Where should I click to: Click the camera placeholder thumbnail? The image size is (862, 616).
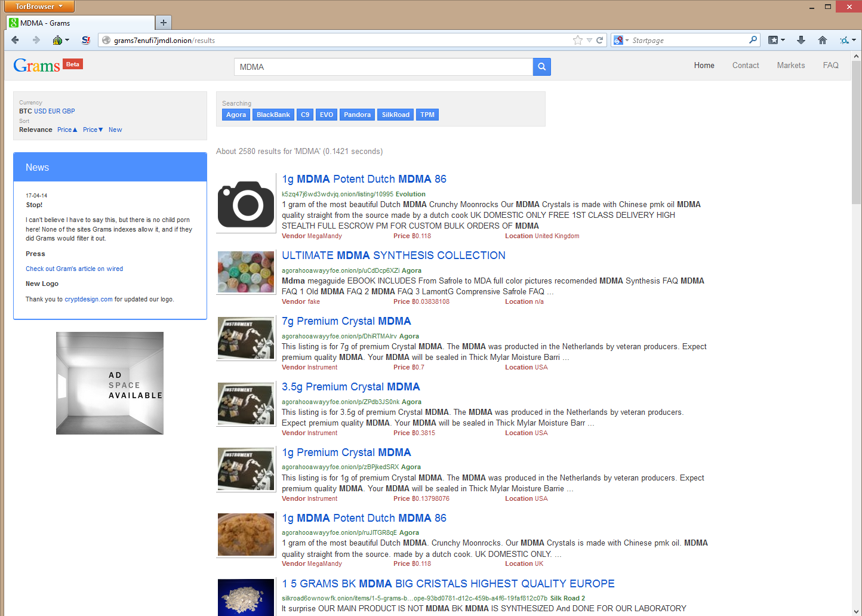point(246,204)
